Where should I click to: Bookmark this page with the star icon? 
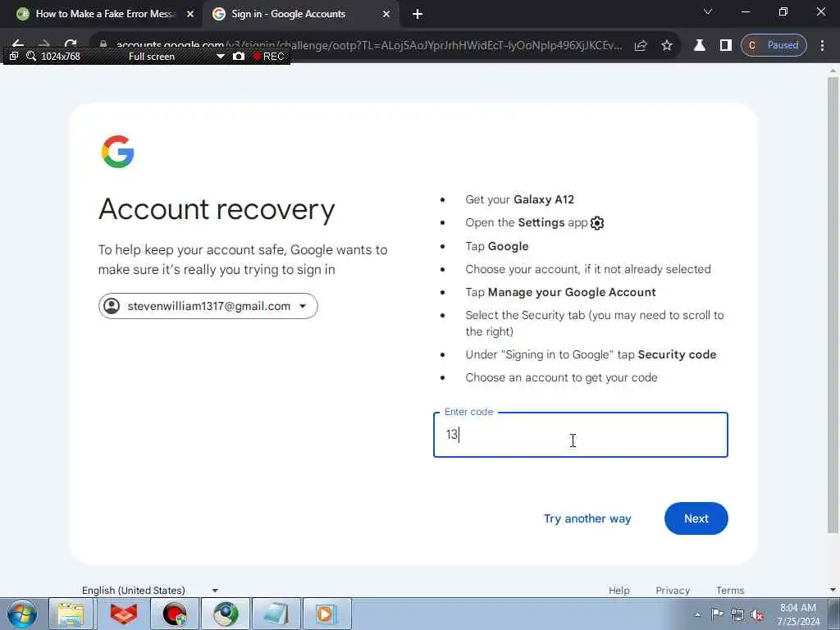point(666,46)
